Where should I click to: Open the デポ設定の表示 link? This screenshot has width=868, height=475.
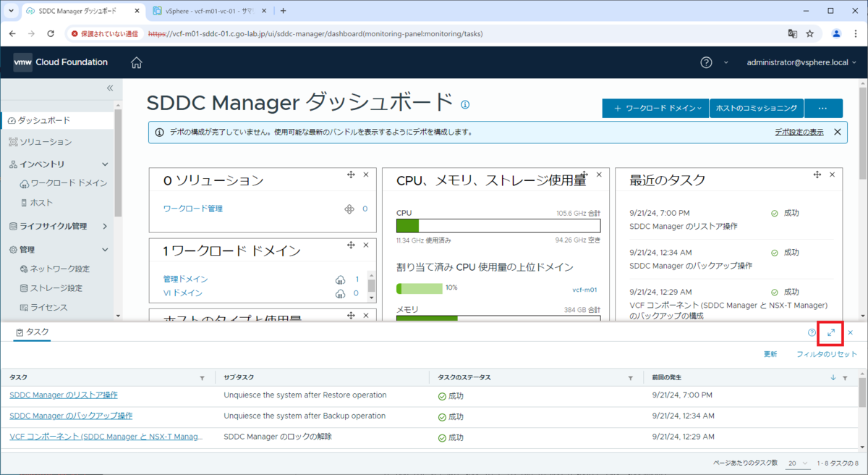(x=799, y=132)
